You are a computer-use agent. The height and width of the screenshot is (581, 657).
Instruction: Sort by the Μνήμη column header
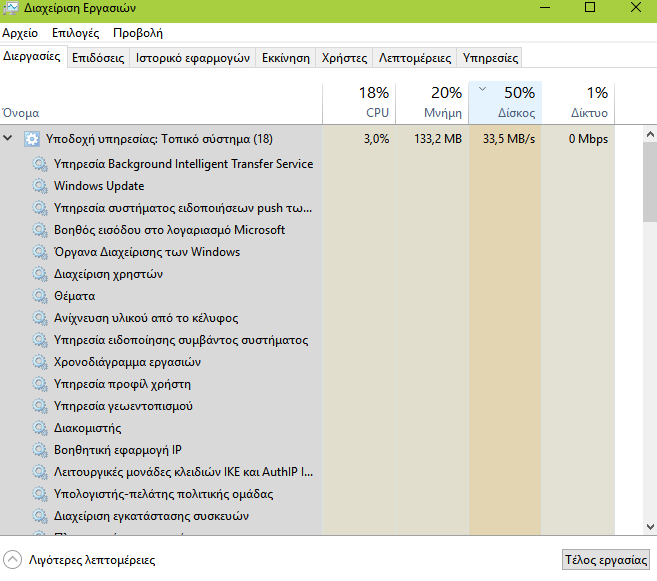(432, 103)
